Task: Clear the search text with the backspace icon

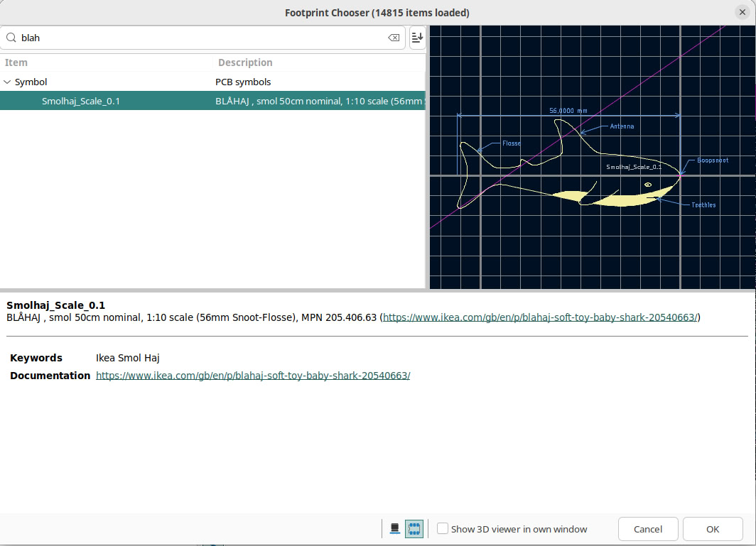Action: 394,38
